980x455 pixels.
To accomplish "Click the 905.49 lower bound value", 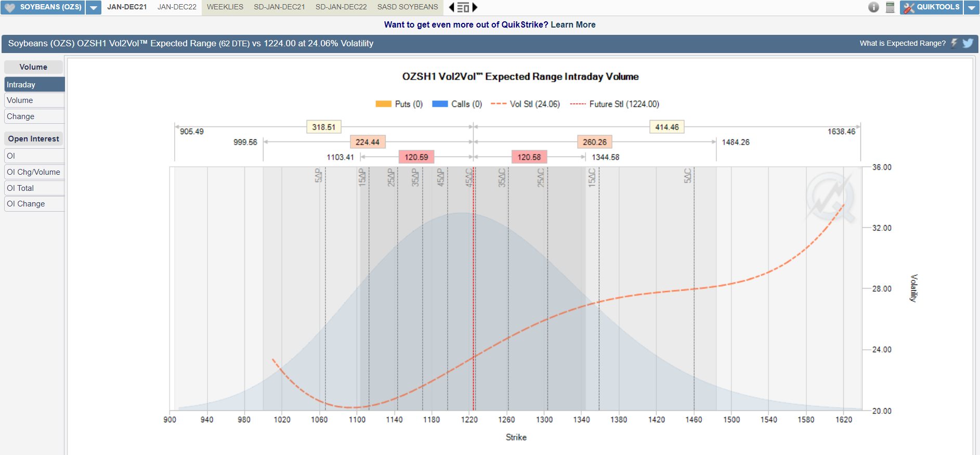I will (x=192, y=132).
